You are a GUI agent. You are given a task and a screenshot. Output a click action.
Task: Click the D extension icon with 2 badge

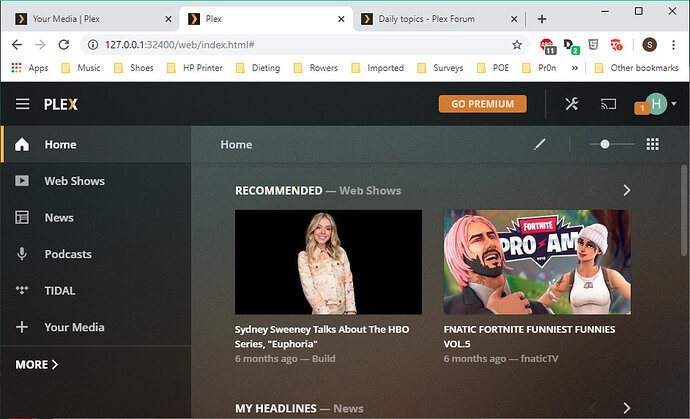point(571,45)
